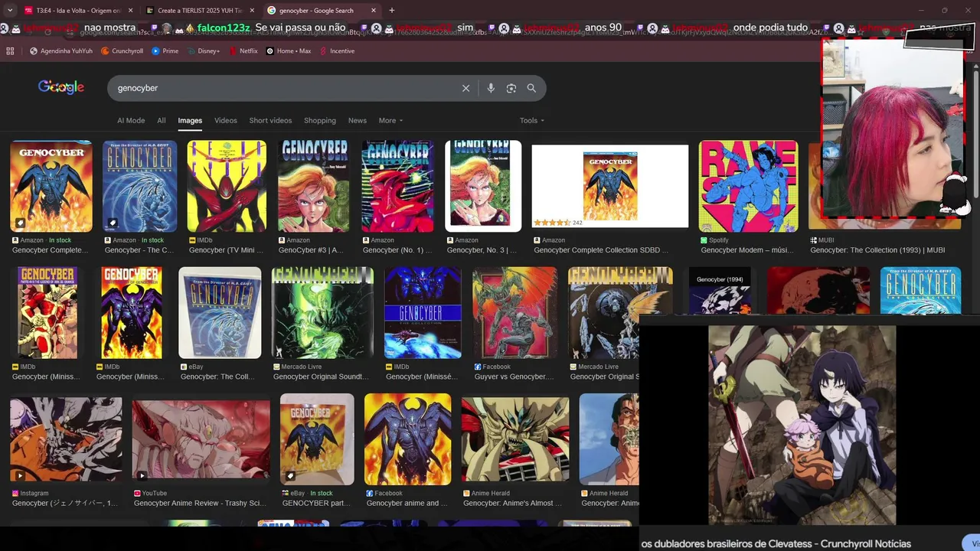The height and width of the screenshot is (551, 980).
Task: Open the Prime bookmark
Action: (165, 51)
